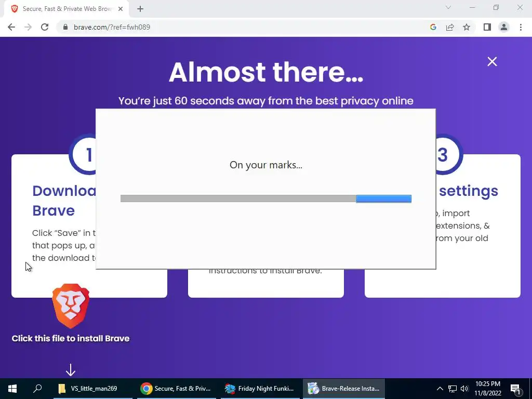
Task: Click the settings card heading
Action: click(468, 191)
